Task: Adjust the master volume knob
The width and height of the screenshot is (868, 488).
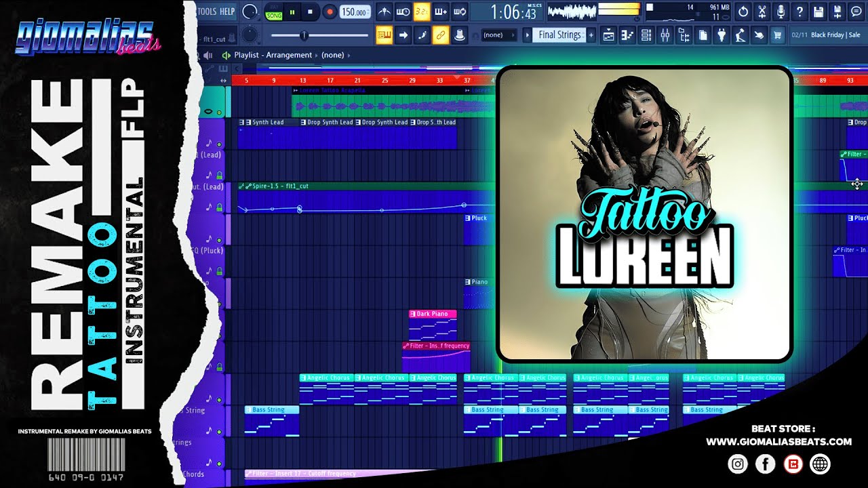Action: click(250, 12)
